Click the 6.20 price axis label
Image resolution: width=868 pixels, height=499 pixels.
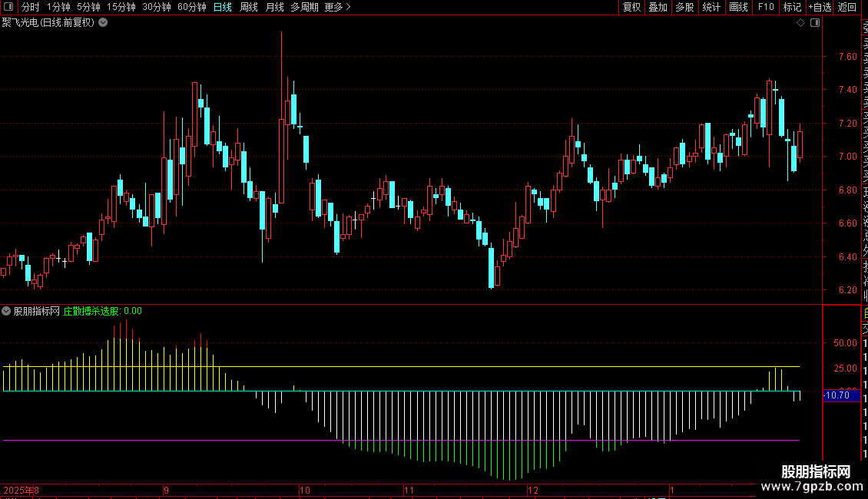[x=847, y=290]
